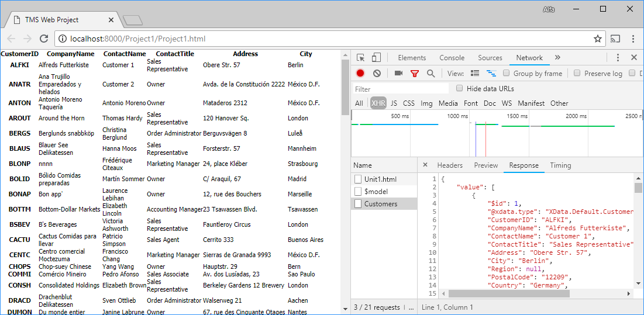Click the inspect element picker icon
Image resolution: width=644 pixels, height=315 pixels.
point(361,58)
